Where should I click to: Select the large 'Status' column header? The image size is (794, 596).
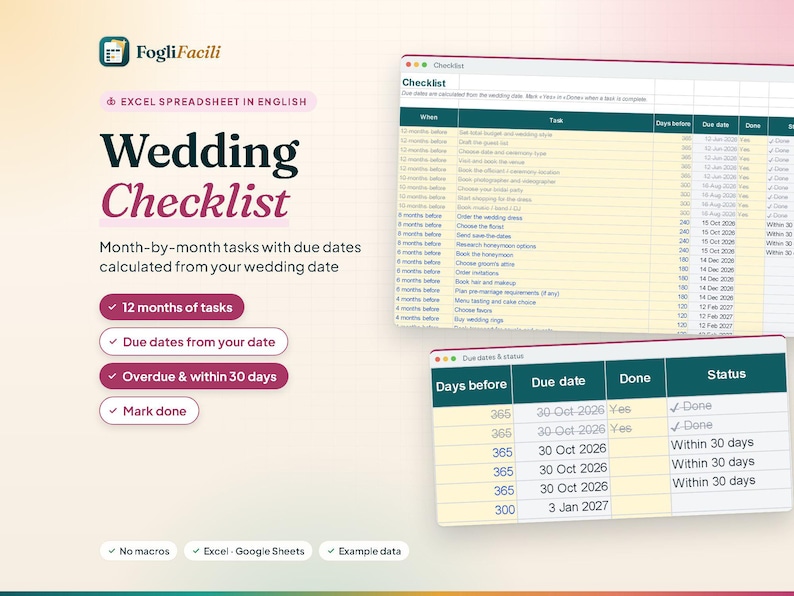click(x=726, y=374)
